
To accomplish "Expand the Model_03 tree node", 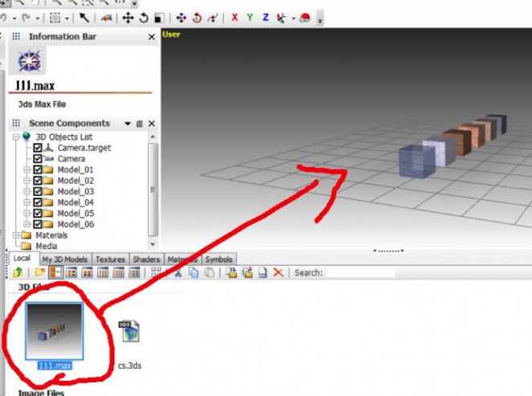I will pyautogui.click(x=26, y=191).
